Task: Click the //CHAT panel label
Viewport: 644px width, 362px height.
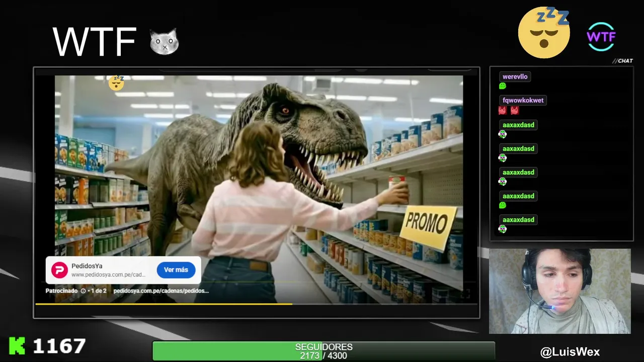Action: 623,61
